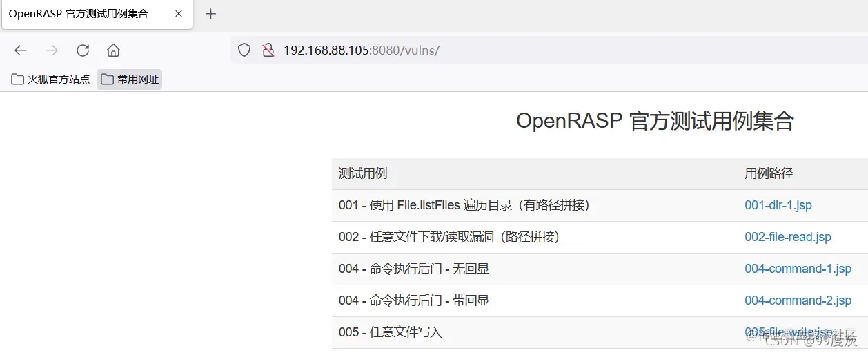
Task: Click the 测试用例 column header
Action: point(363,173)
